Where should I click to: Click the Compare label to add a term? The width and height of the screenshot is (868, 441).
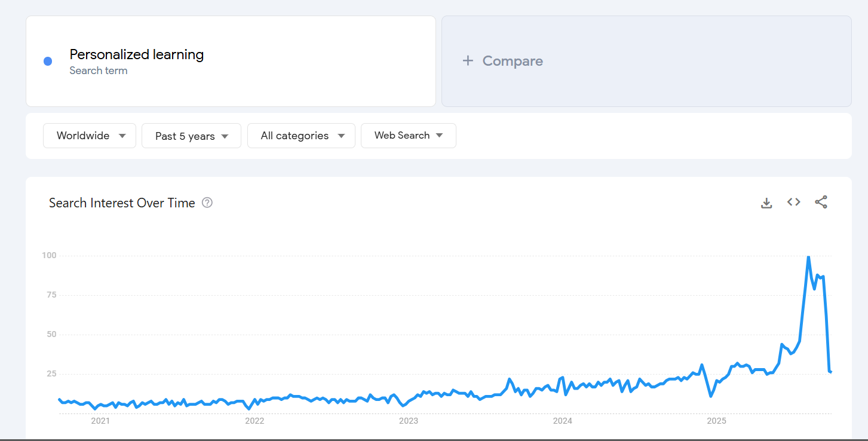512,61
